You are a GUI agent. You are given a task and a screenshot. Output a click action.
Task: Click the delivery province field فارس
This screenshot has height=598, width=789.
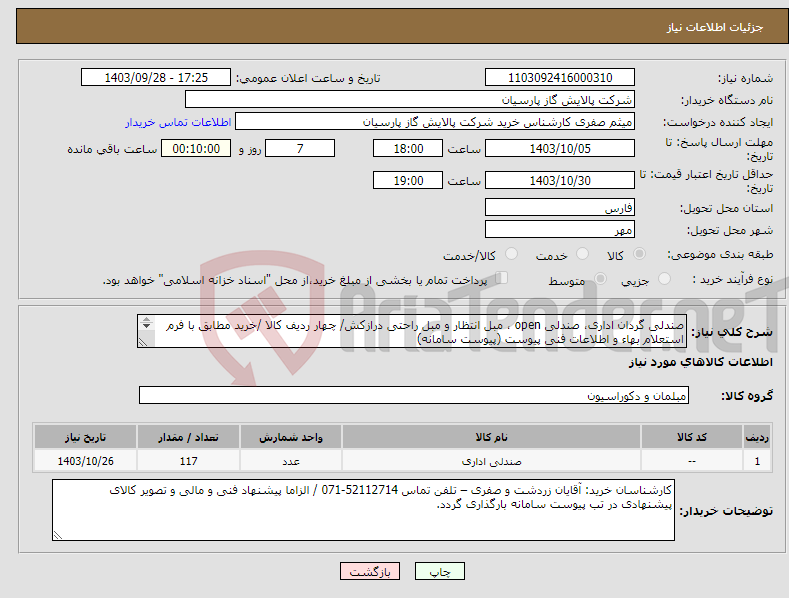point(560,207)
